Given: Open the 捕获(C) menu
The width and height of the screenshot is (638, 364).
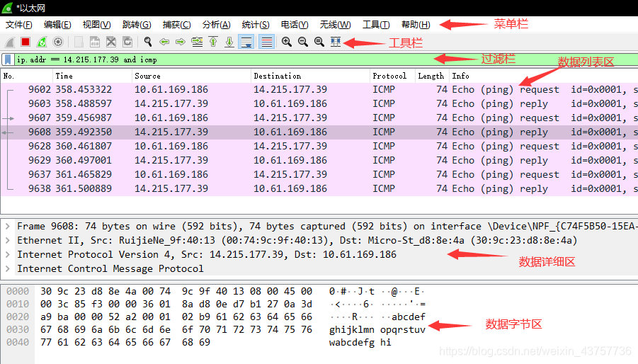Looking at the screenshot, I should point(176,25).
